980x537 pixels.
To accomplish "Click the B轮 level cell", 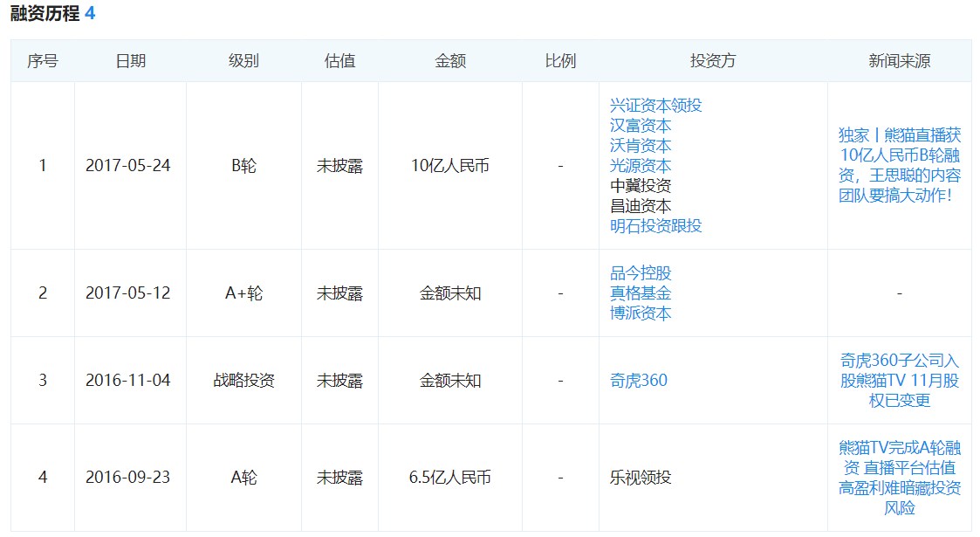I will (x=243, y=166).
